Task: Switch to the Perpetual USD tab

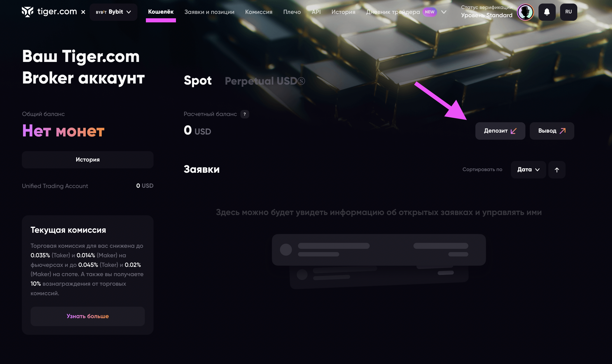Action: coord(264,81)
